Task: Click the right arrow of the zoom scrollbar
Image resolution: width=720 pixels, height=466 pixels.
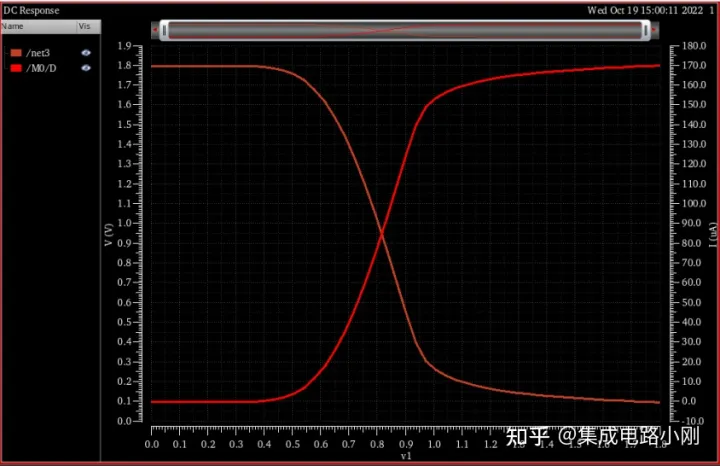Action: (654, 30)
